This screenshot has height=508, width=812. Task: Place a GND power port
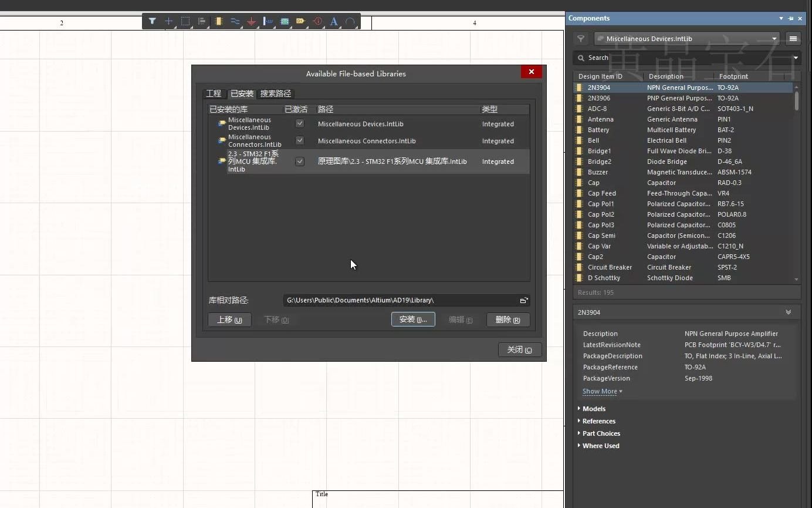coord(252,21)
